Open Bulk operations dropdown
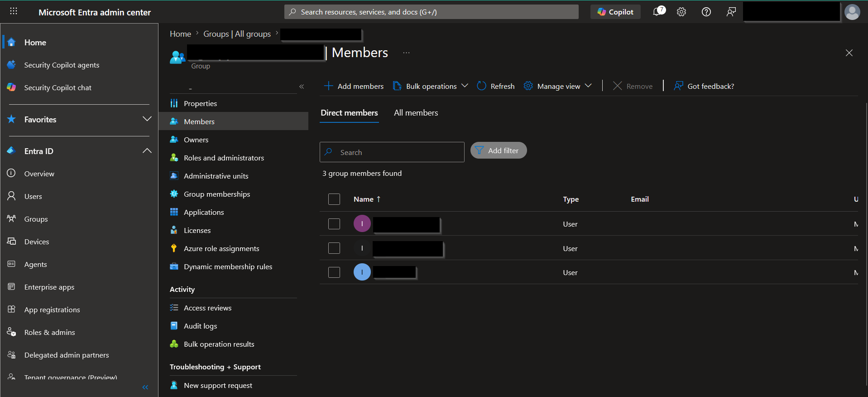The width and height of the screenshot is (868, 397). tap(430, 86)
